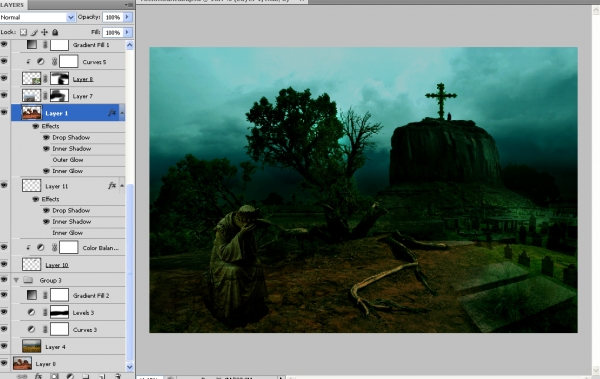
Task: Click the Levels 3 mask thumbnail
Action: click(59, 312)
